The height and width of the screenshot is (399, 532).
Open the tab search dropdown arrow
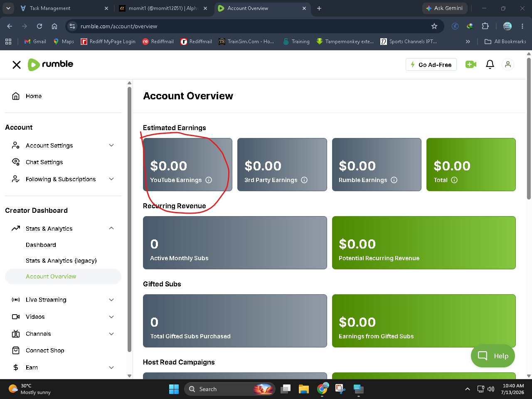pyautogui.click(x=8, y=8)
